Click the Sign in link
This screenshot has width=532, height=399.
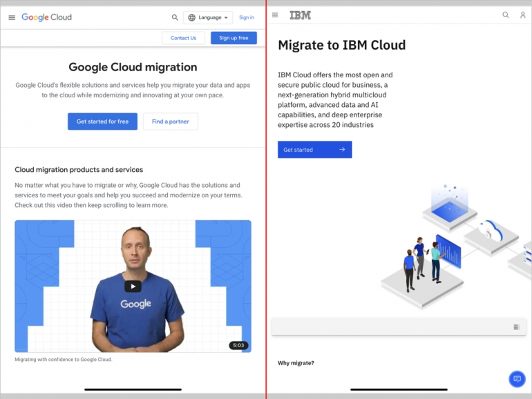pos(247,17)
